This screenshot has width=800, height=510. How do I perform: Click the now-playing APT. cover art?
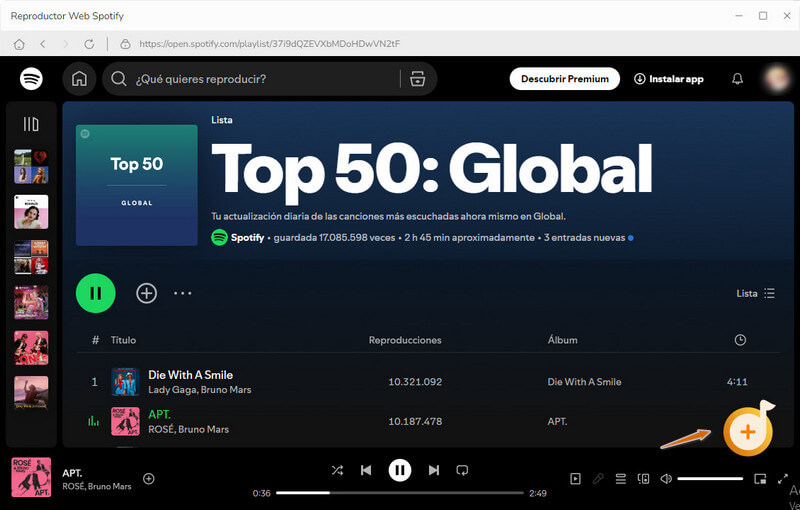coord(31,478)
